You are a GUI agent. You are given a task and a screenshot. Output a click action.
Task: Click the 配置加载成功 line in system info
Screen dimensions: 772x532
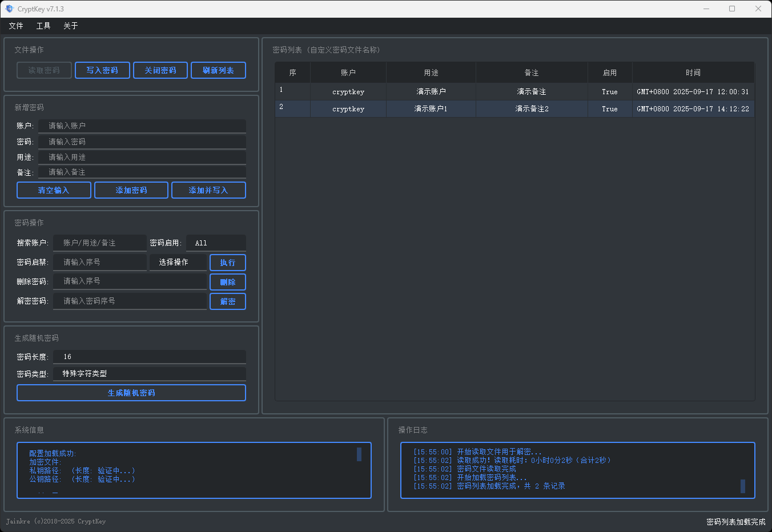click(53, 453)
